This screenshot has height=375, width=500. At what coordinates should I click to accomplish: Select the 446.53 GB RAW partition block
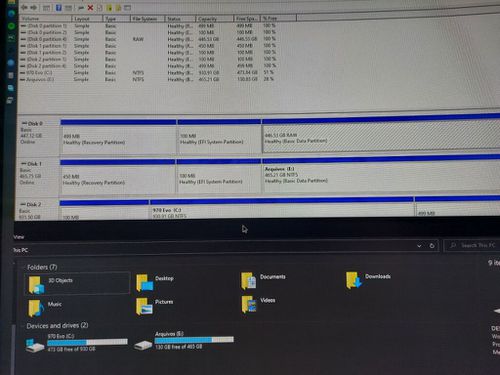[x=381, y=133]
